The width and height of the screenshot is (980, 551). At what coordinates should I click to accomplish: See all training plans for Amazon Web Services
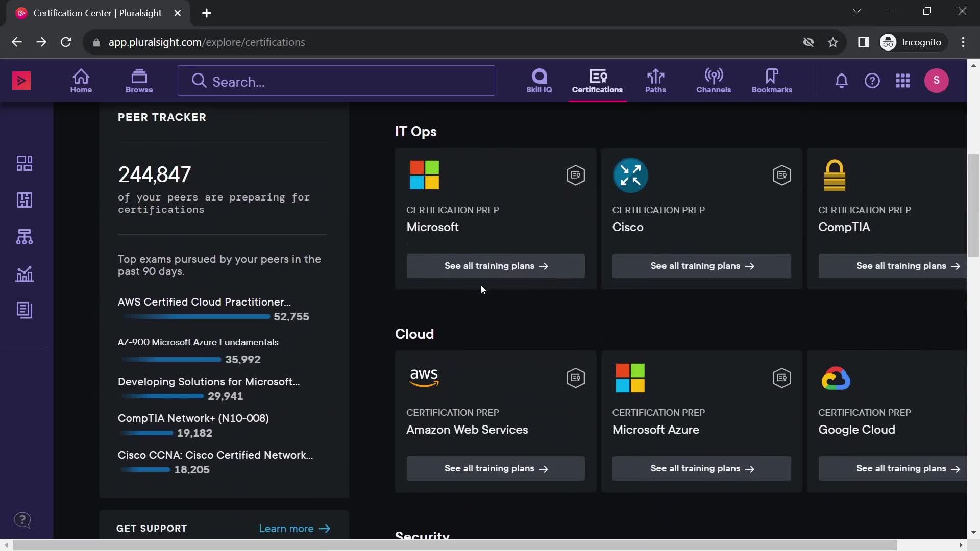[496, 468]
